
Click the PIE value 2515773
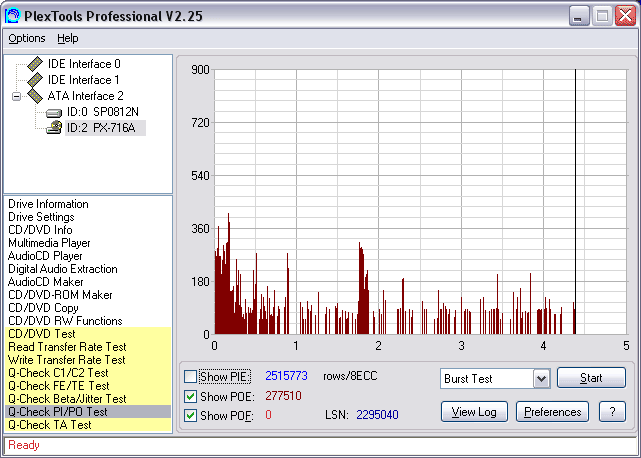[x=286, y=376]
